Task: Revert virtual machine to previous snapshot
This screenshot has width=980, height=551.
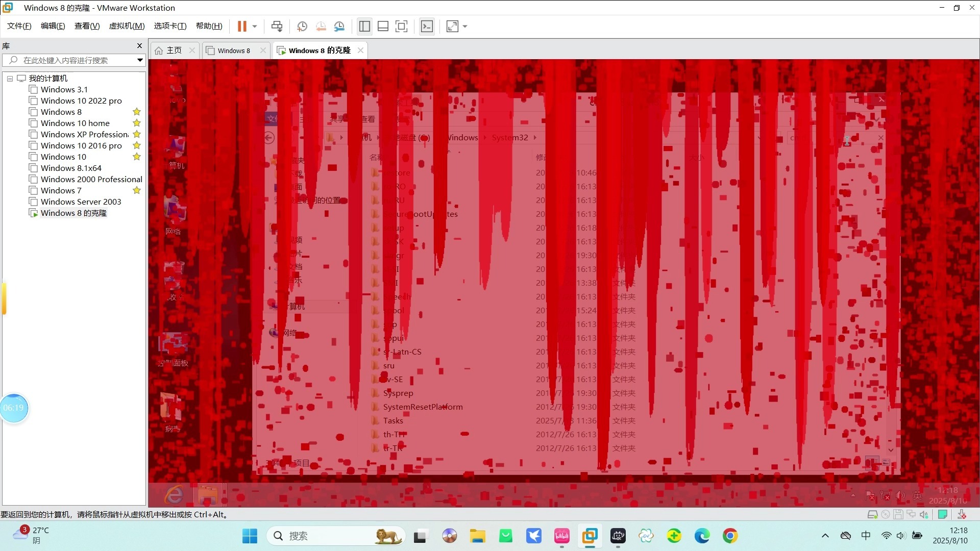Action: pyautogui.click(x=321, y=26)
